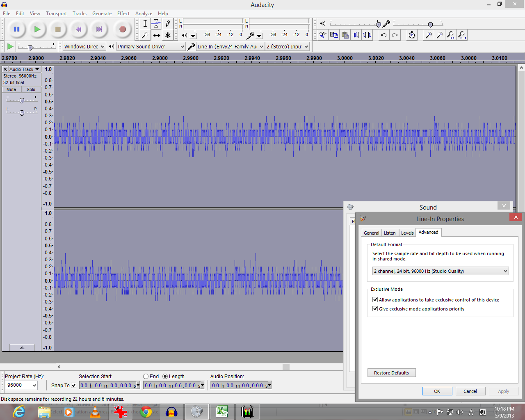This screenshot has width=525, height=420.
Task: Open input meter dropdown next to microphone
Action: (x=259, y=36)
